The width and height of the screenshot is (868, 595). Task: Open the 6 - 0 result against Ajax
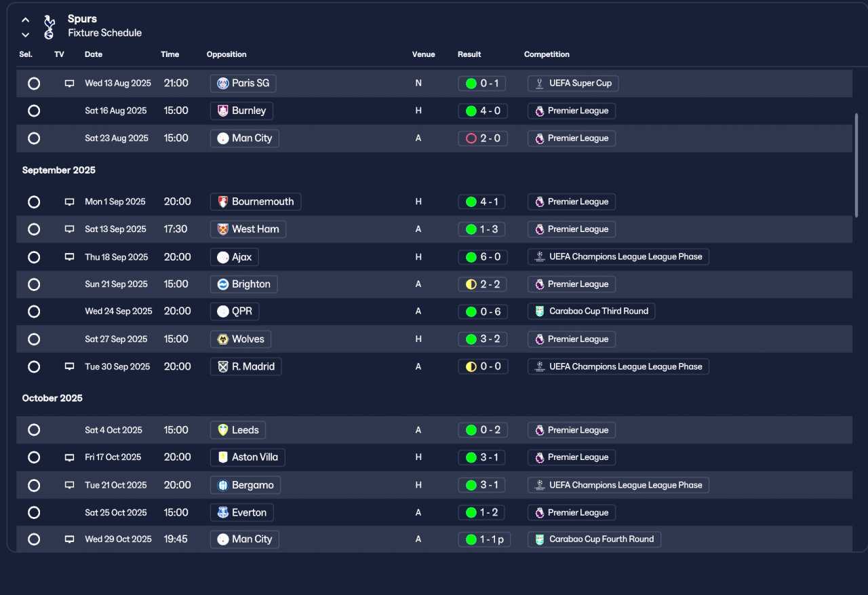point(483,257)
